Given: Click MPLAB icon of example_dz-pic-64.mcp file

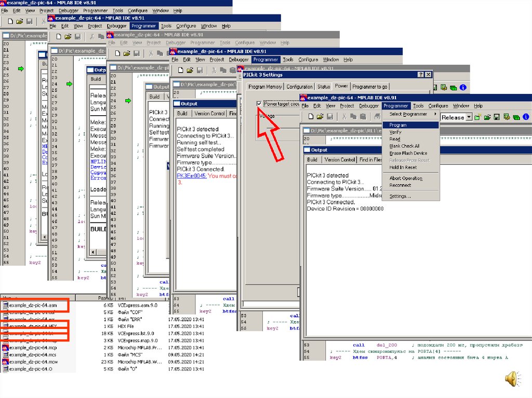Looking at the screenshot, I should tap(5, 348).
